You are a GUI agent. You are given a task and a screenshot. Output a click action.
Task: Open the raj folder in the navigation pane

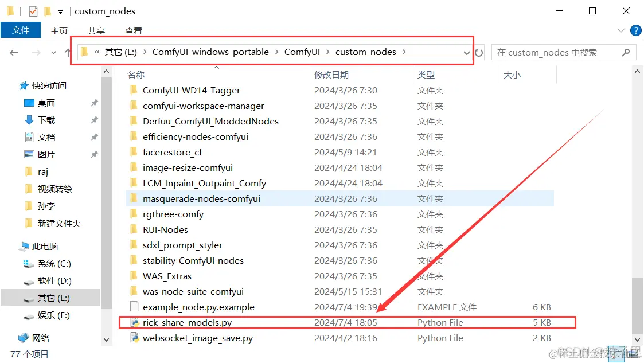pos(42,171)
